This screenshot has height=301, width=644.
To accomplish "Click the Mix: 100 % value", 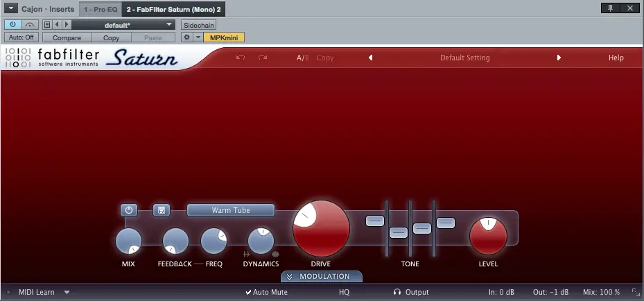I will 601,293.
